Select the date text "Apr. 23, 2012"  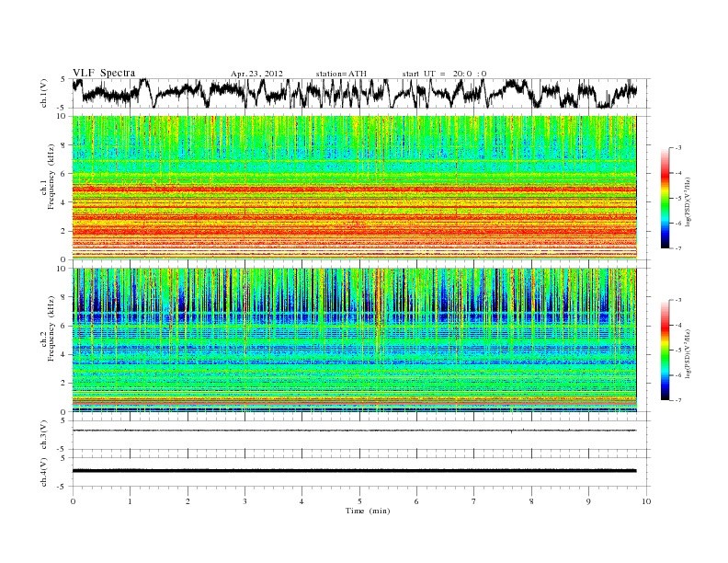(x=256, y=74)
